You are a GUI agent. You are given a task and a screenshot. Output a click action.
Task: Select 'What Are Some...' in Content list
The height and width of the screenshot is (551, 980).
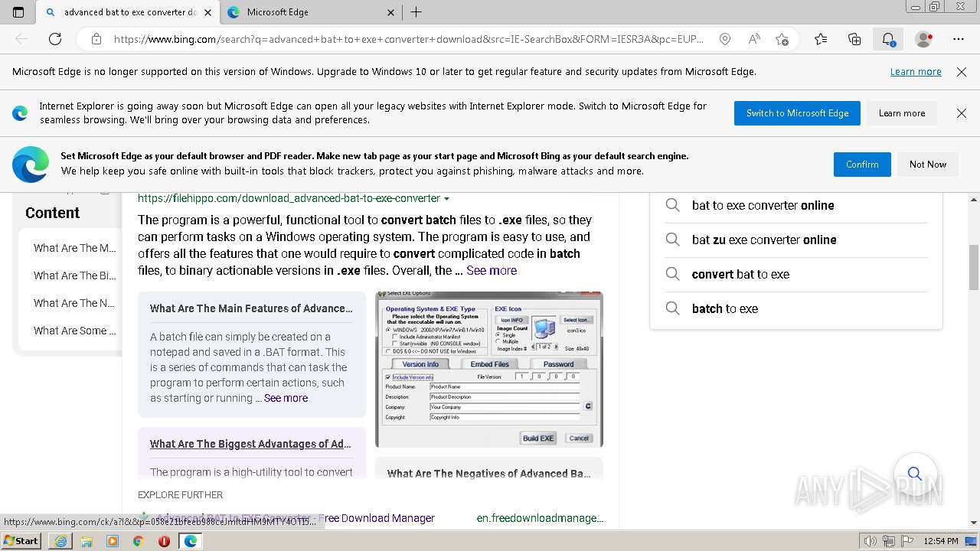(75, 331)
